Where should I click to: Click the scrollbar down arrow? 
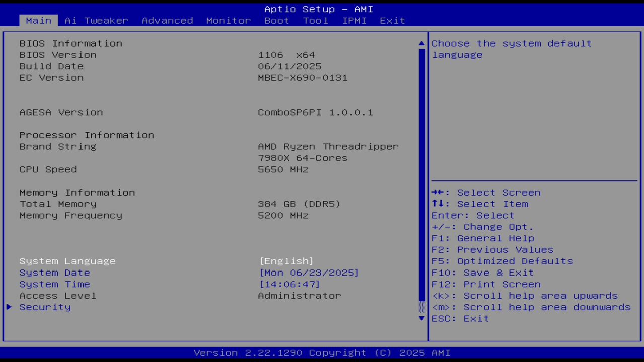[421, 318]
